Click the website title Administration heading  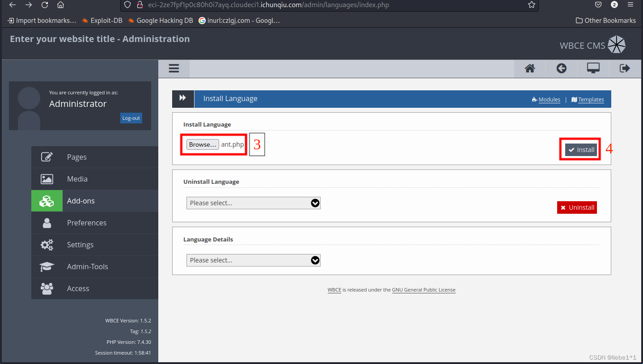pyautogui.click(x=100, y=39)
